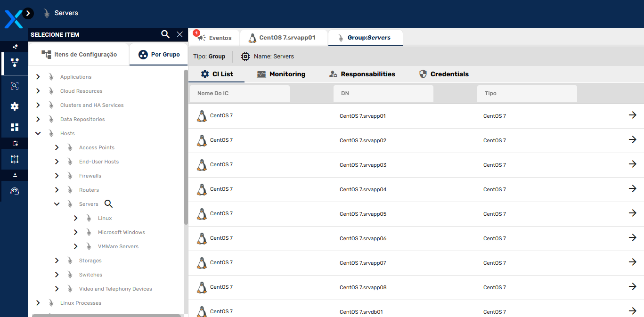644x317 pixels.
Task: Click the Nome Do IC column filter field
Action: [239, 93]
